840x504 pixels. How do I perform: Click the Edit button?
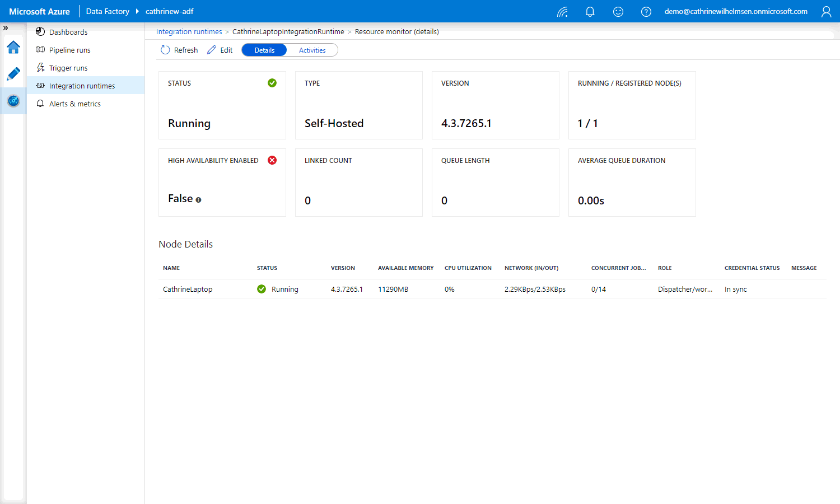click(220, 50)
